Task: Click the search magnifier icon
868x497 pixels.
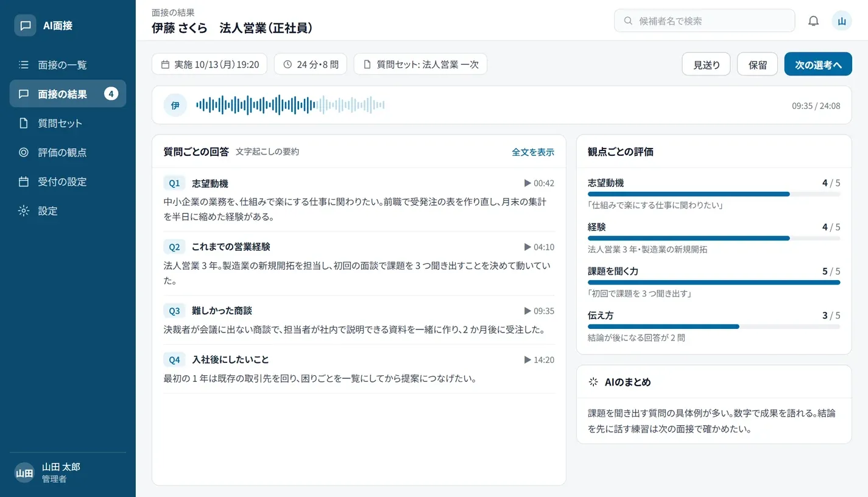Action: (x=628, y=21)
